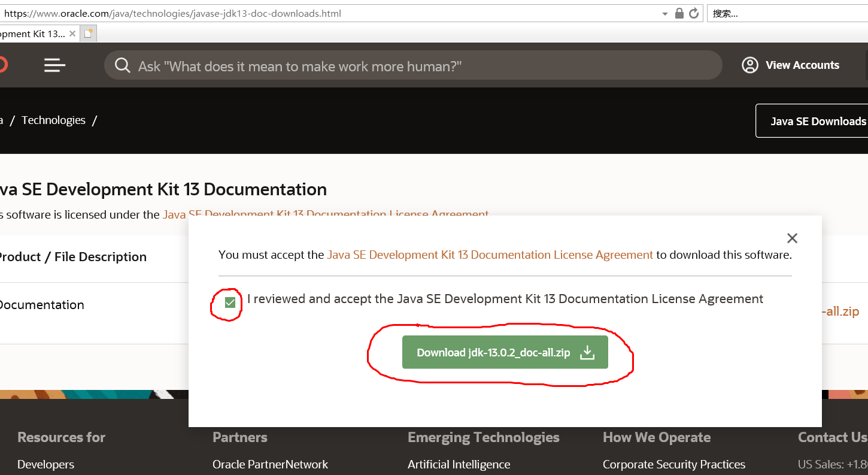The width and height of the screenshot is (868, 475).
Task: Click the page title Java SE Development Kit 13 Documentation
Action: pyautogui.click(x=163, y=189)
